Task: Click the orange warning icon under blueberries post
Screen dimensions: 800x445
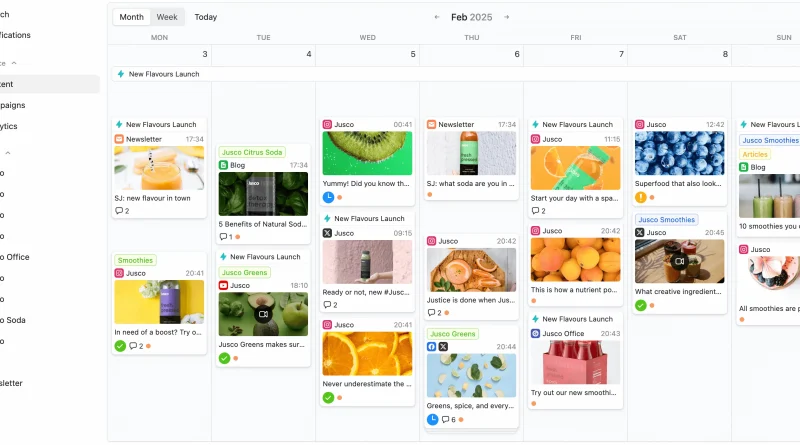Action: (x=640, y=197)
